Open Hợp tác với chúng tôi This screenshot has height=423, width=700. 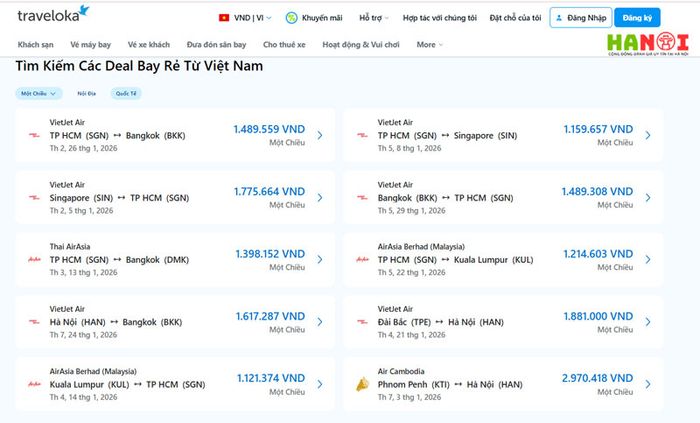pyautogui.click(x=440, y=18)
